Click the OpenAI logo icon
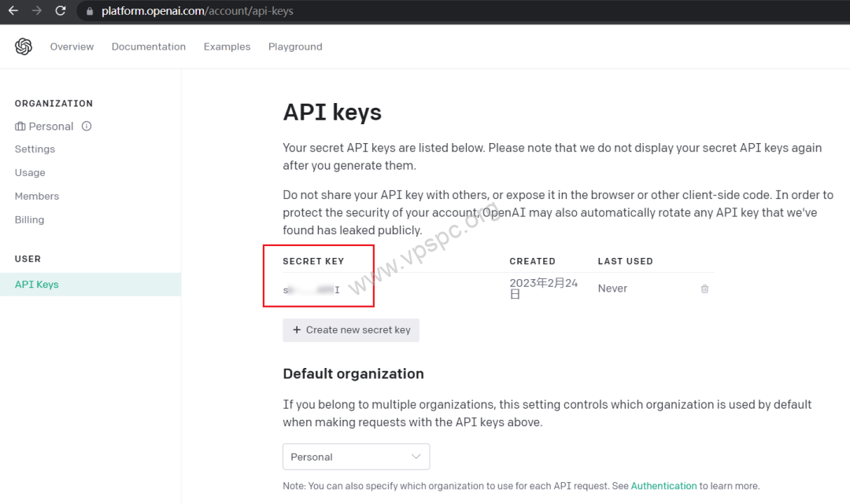 point(24,46)
